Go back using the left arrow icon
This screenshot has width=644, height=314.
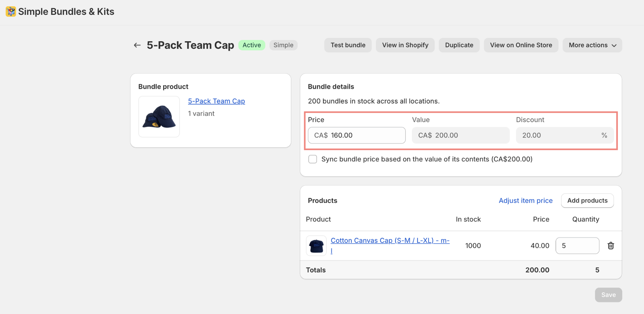137,45
